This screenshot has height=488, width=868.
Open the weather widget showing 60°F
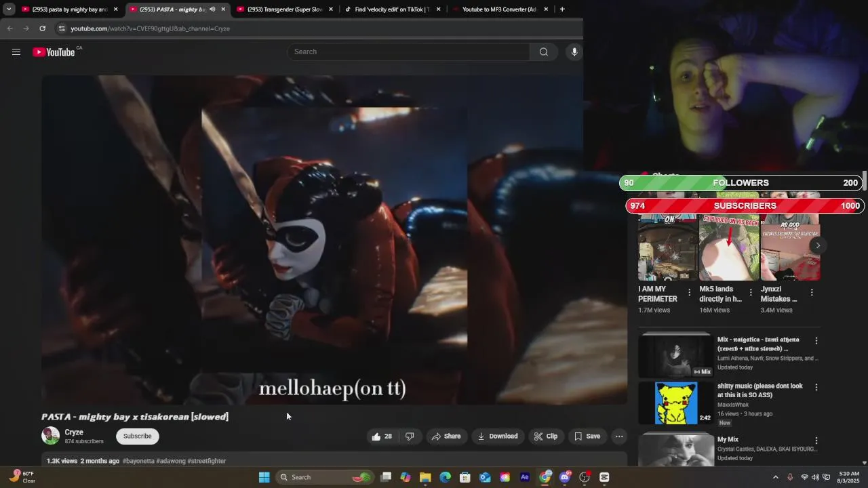[x=22, y=477]
